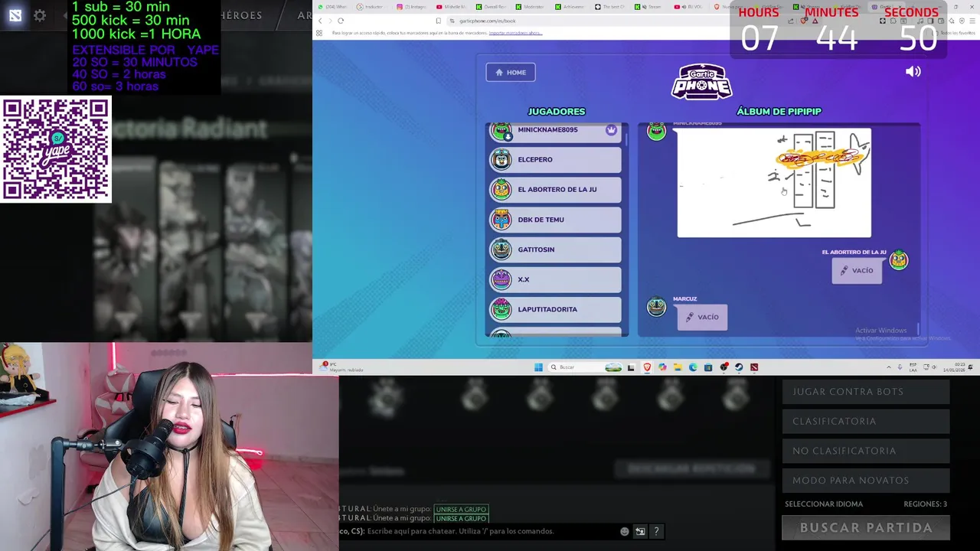The width and height of the screenshot is (980, 551).
Task: Click ELCEPERO's avatar icon
Action: pos(501,159)
